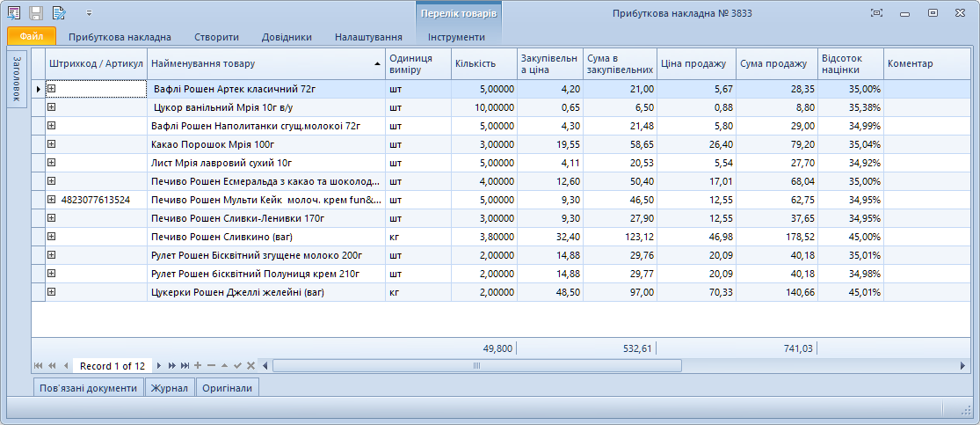Open the Файл menu
This screenshot has width=980, height=425.
(32, 37)
